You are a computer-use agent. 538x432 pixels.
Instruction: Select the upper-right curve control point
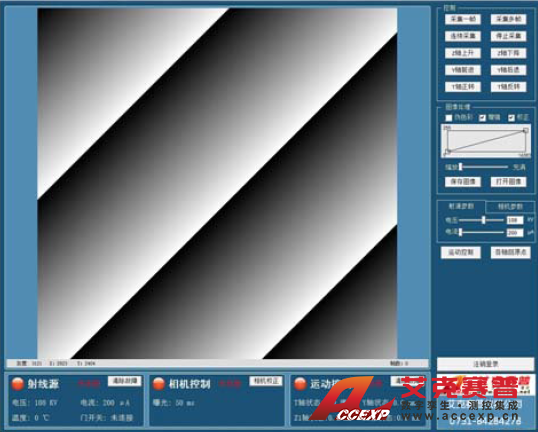[526, 130]
